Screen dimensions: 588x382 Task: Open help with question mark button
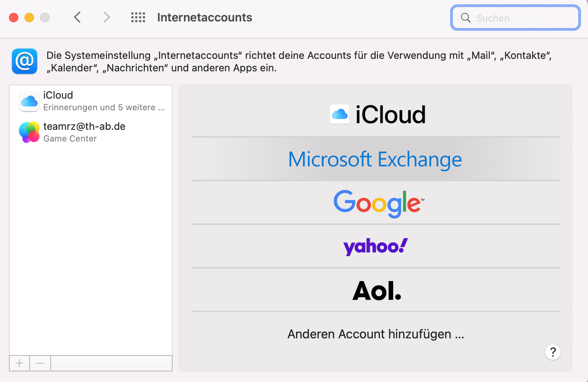(553, 352)
